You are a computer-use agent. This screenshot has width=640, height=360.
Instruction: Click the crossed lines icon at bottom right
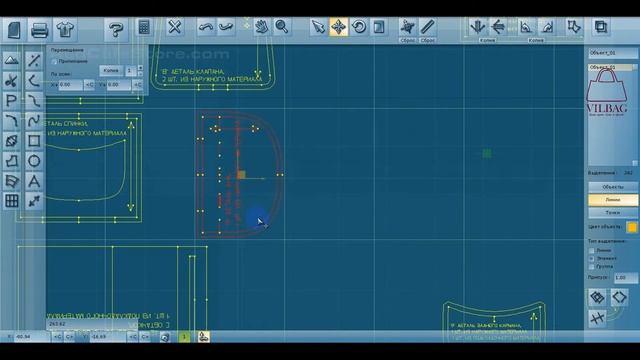coord(598,318)
